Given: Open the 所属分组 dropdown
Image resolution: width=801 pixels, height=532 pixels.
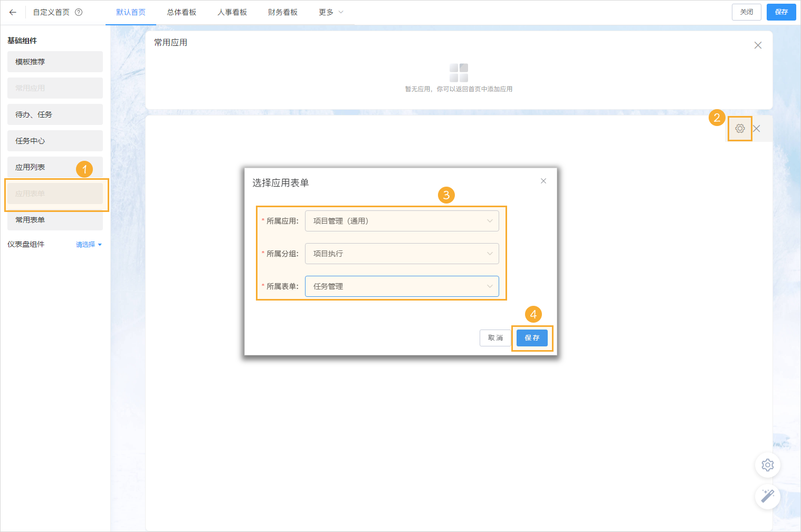Looking at the screenshot, I should [402, 254].
